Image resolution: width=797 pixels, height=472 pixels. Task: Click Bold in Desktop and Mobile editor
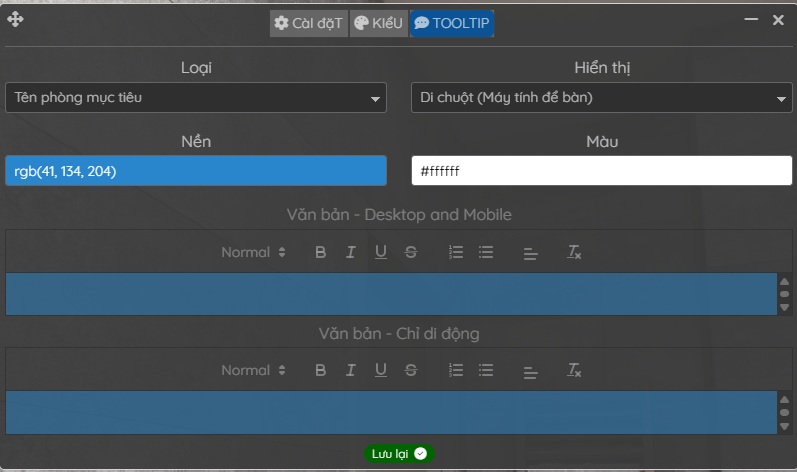coord(320,252)
